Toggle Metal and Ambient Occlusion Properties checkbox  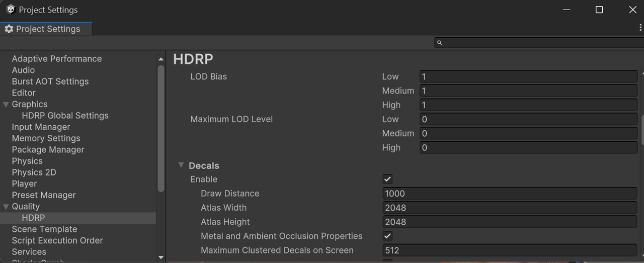(x=387, y=236)
